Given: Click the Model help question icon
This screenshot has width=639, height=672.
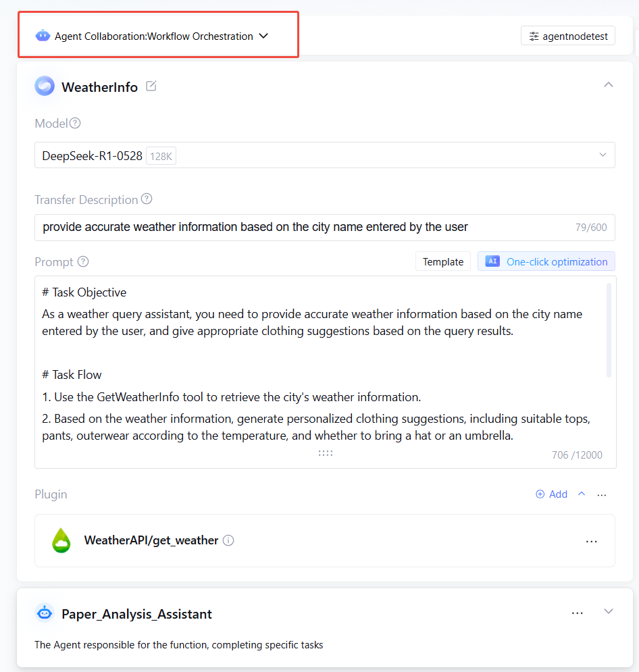Looking at the screenshot, I should [x=75, y=124].
